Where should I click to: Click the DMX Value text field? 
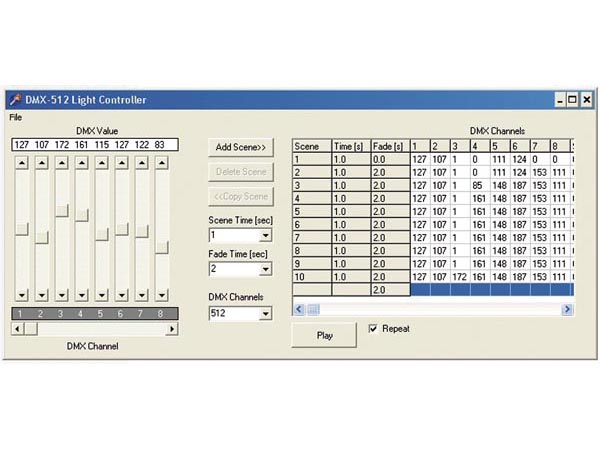(x=95, y=145)
